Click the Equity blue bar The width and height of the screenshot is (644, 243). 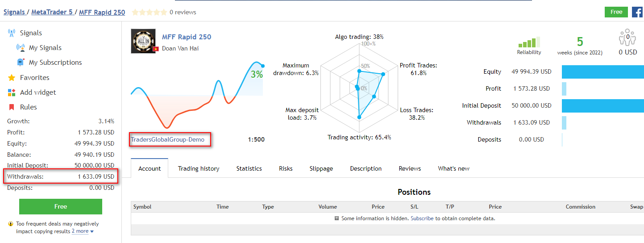602,72
